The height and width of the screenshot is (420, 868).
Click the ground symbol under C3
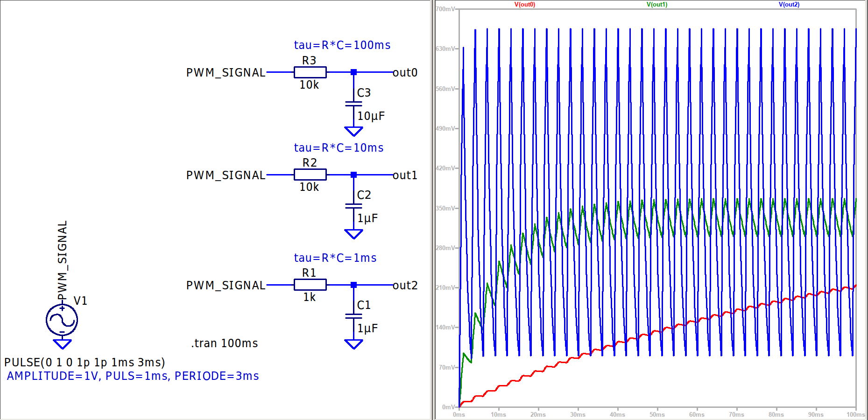pos(353,131)
